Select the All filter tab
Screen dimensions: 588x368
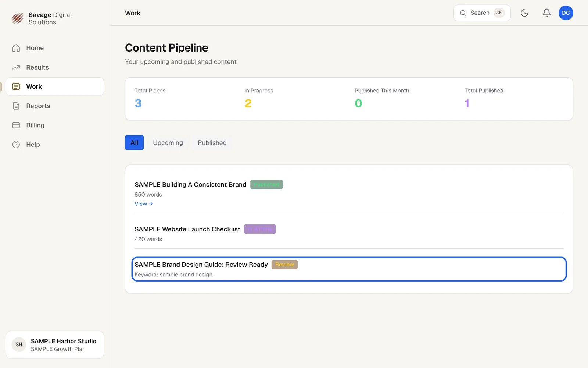point(134,143)
